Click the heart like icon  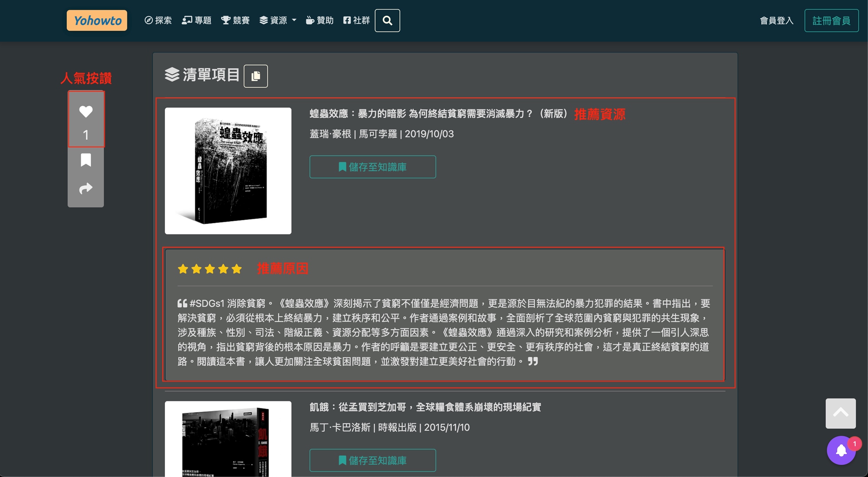click(x=86, y=112)
